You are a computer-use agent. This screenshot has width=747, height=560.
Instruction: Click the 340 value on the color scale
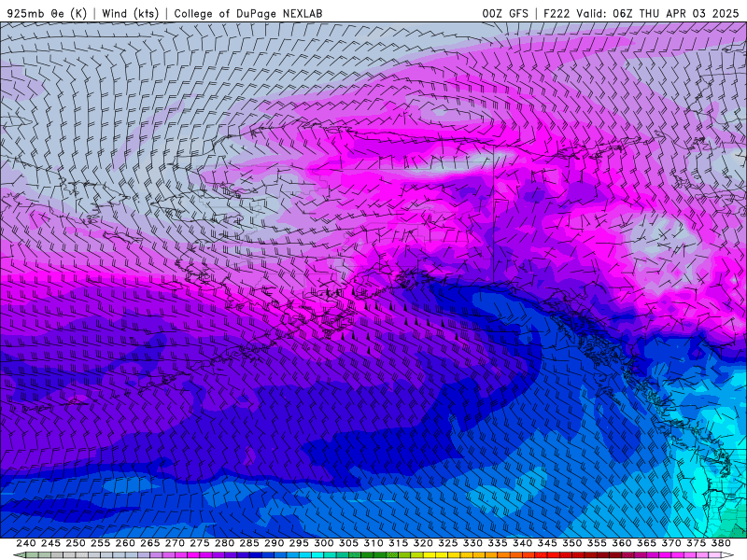523,543
